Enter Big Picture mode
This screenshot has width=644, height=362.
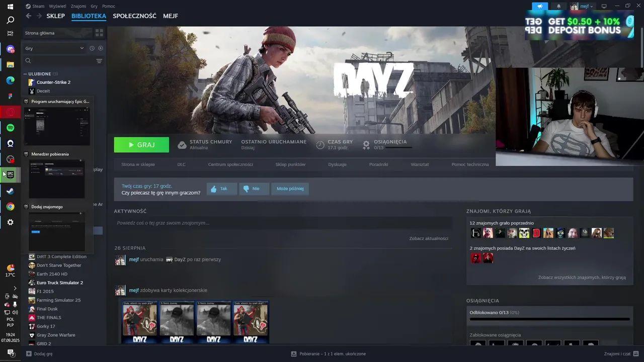pos(604,6)
